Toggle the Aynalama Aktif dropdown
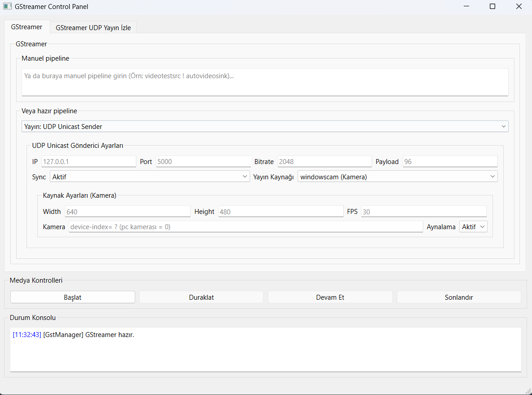 (473, 227)
